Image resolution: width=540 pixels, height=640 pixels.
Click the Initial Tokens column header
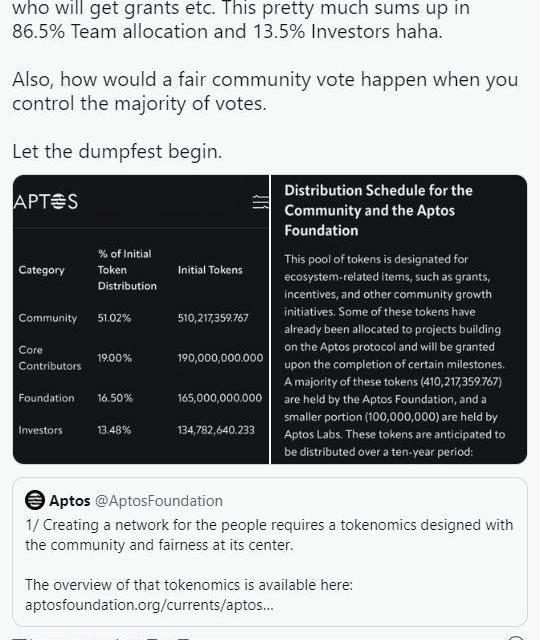(210, 270)
